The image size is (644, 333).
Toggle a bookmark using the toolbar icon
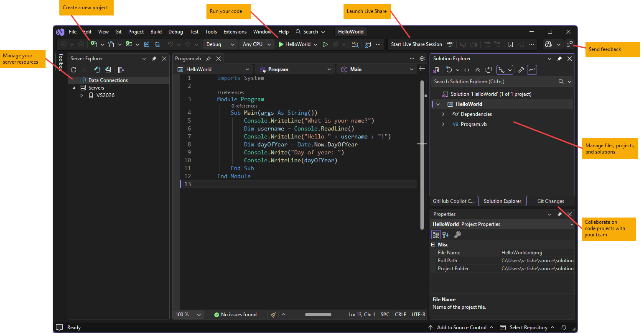tap(511, 44)
